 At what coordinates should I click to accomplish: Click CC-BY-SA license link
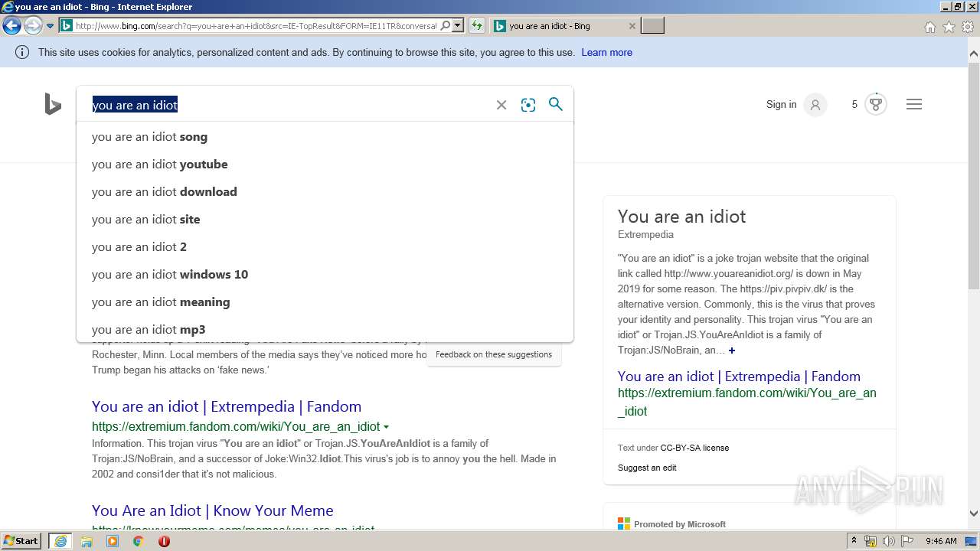[694, 448]
